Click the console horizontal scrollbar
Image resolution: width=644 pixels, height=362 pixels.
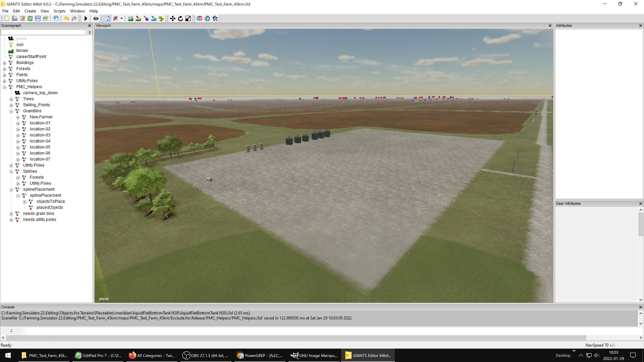click(x=296, y=338)
